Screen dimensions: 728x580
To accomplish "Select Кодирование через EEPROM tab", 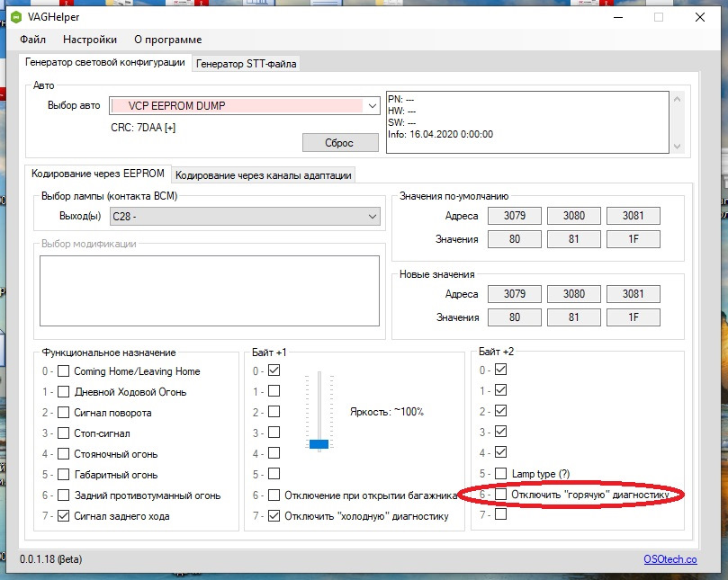I will (97, 174).
